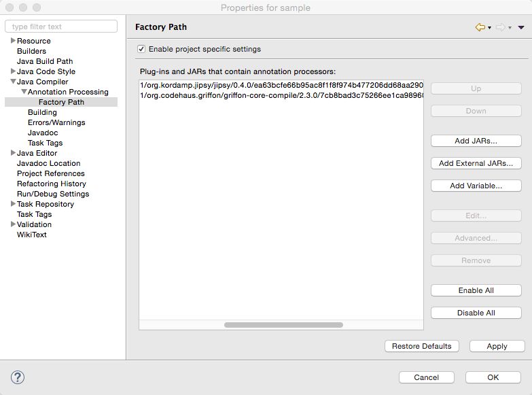532x395 pixels.
Task: Click the Up button
Action: tap(476, 88)
